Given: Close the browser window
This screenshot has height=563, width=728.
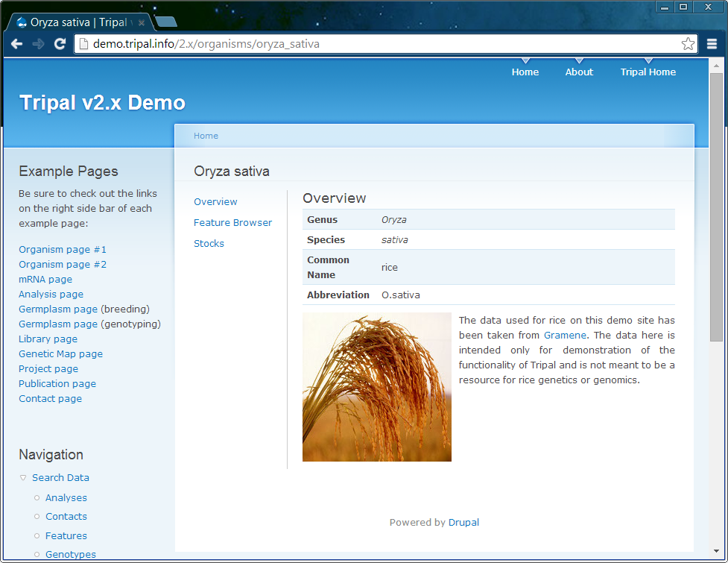Looking at the screenshot, I should coord(708,7).
